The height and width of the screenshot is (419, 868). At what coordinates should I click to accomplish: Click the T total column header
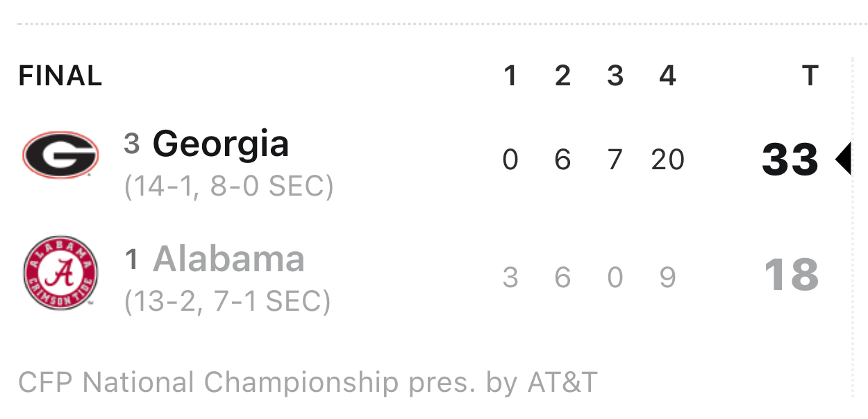810,76
